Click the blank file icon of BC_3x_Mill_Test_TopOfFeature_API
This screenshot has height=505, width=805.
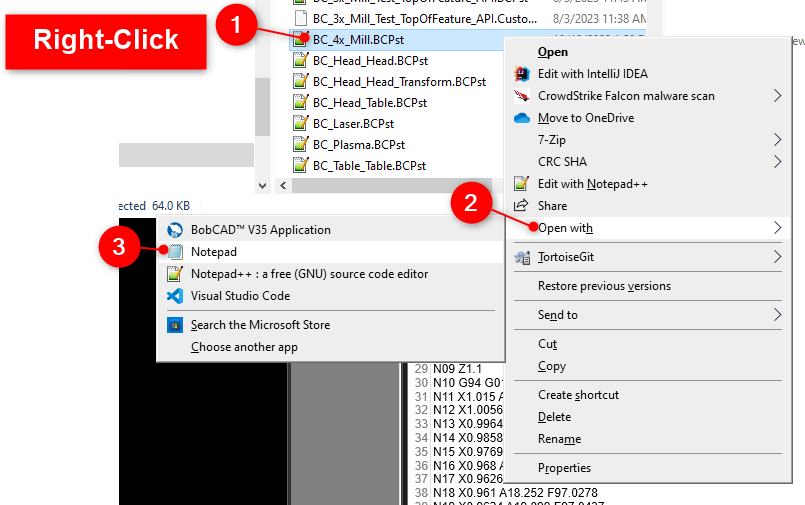[x=301, y=18]
